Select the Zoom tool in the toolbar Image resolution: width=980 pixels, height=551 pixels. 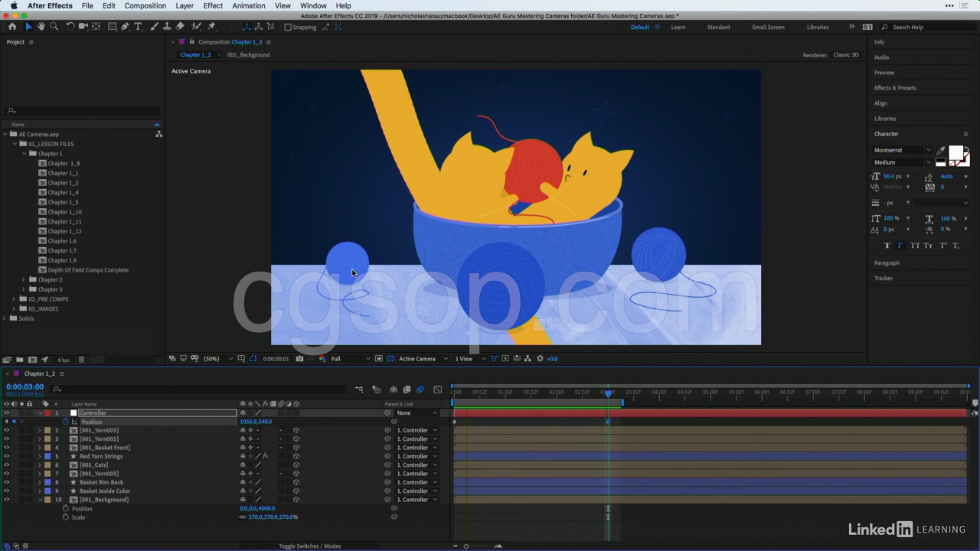pos(54,27)
